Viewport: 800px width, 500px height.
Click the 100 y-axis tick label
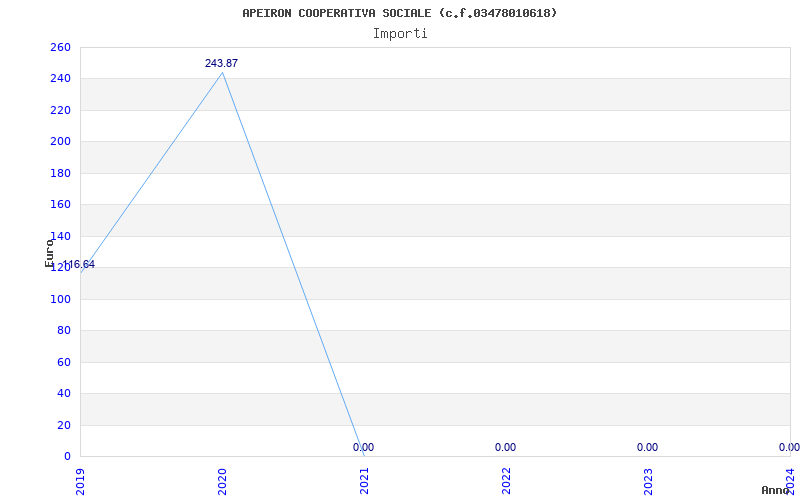click(x=60, y=299)
